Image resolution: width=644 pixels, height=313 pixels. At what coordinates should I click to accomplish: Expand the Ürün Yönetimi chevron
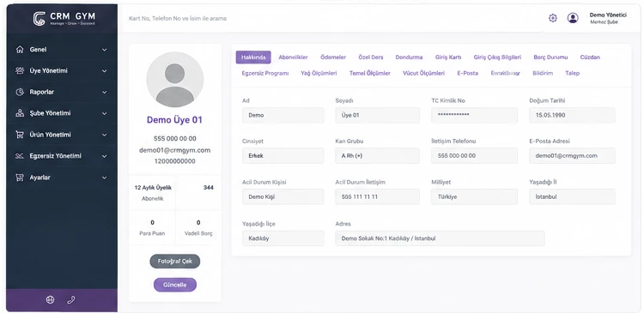(x=104, y=135)
